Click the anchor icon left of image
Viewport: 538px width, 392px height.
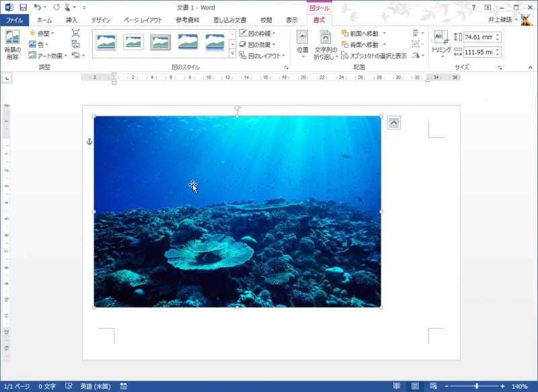pos(89,142)
